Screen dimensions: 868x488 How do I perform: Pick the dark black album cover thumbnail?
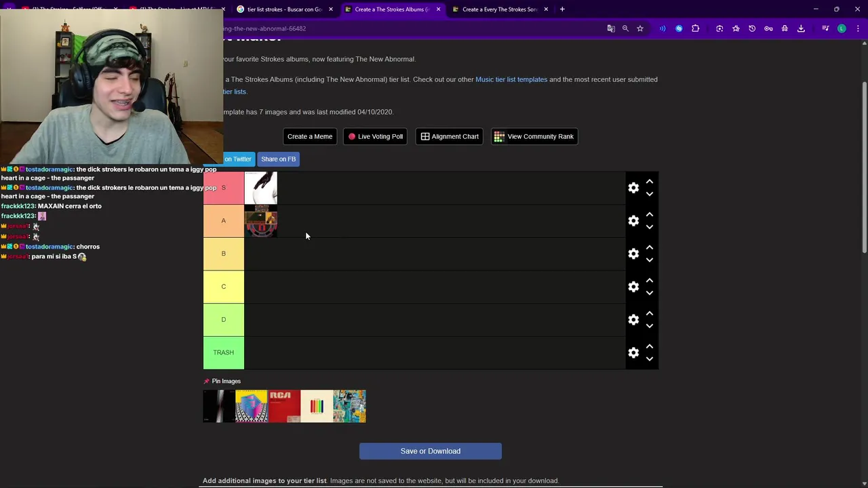coord(219,406)
